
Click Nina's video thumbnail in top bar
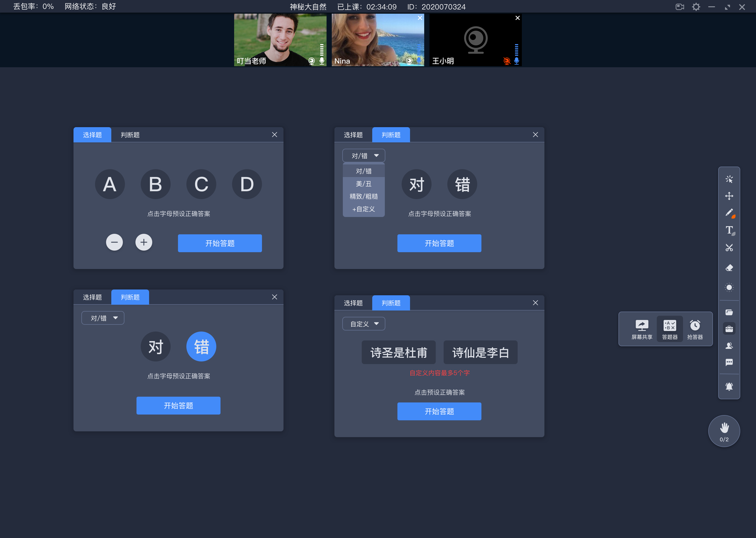[377, 40]
